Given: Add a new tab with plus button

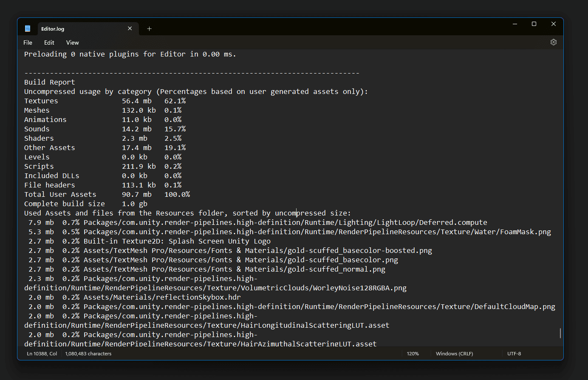Looking at the screenshot, I should click(x=149, y=29).
